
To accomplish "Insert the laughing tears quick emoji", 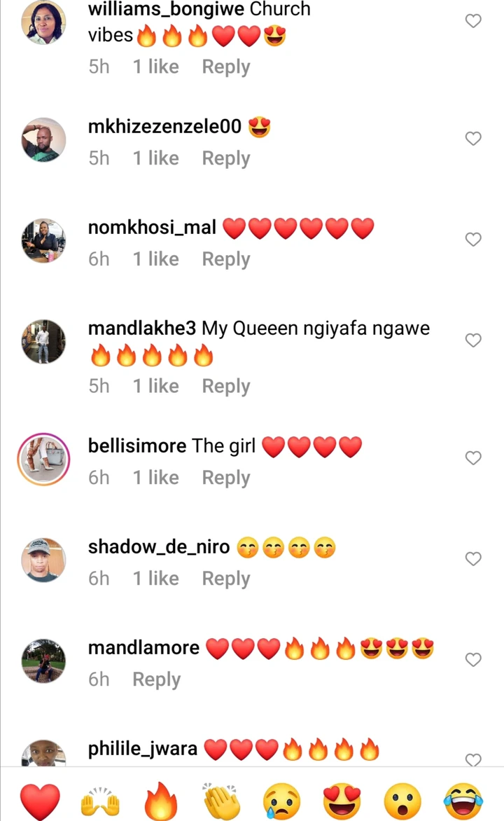I will (463, 801).
